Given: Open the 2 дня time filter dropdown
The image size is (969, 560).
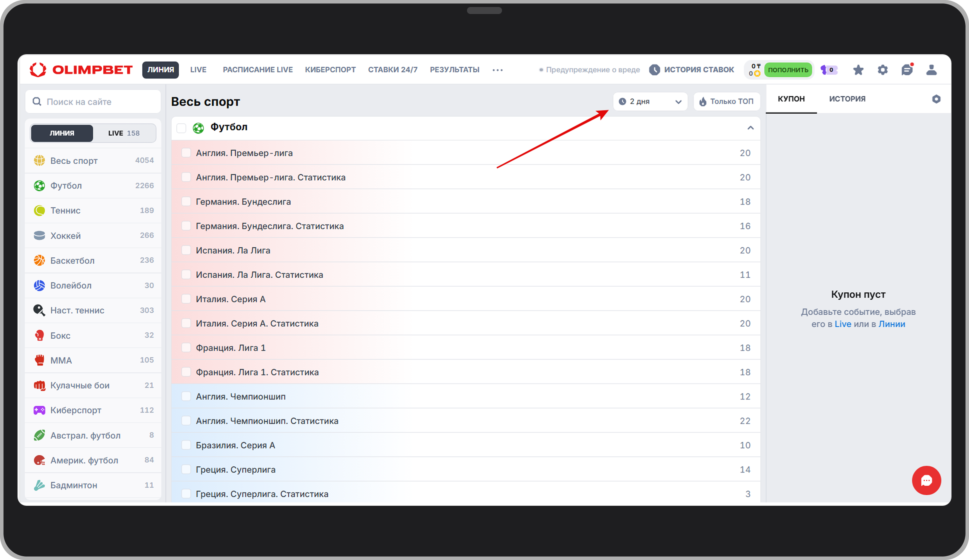Looking at the screenshot, I should (x=650, y=101).
